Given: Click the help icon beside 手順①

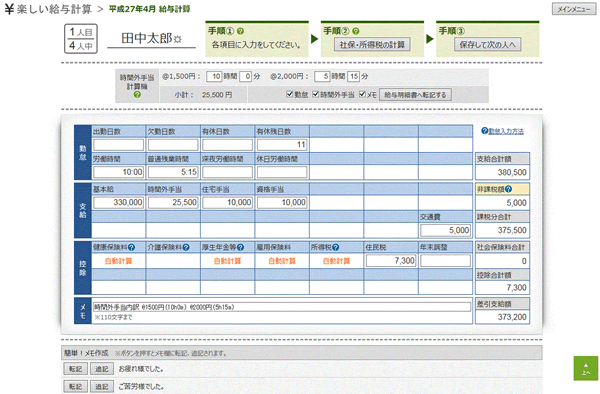Looking at the screenshot, I should click(x=240, y=31).
